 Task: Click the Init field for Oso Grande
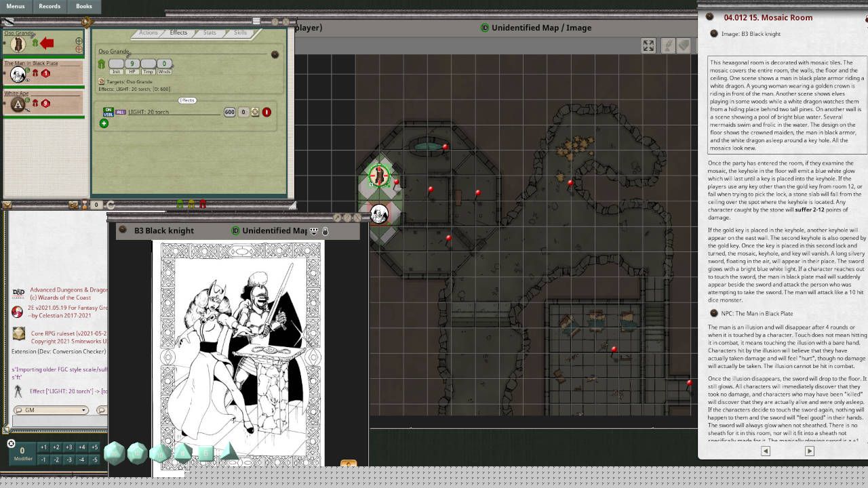tap(116, 64)
